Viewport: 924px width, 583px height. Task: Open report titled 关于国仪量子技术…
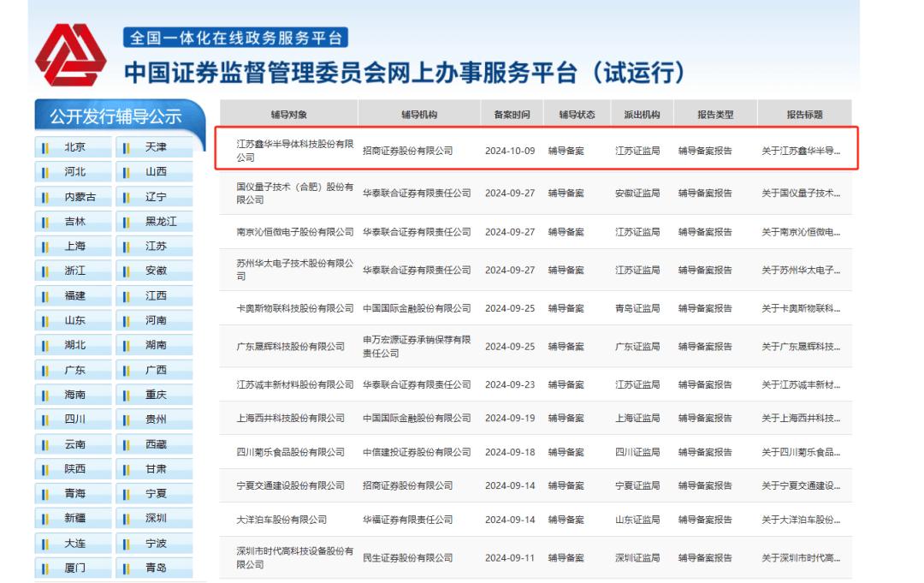pos(801,193)
